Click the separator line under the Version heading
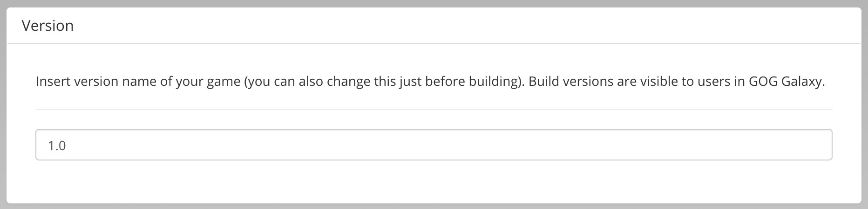868x209 pixels. pyautogui.click(x=434, y=43)
